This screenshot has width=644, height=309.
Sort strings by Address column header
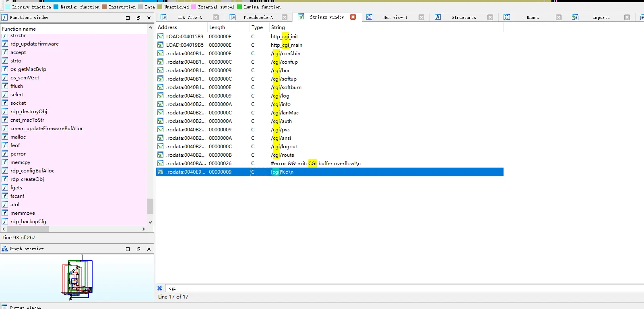point(167,27)
